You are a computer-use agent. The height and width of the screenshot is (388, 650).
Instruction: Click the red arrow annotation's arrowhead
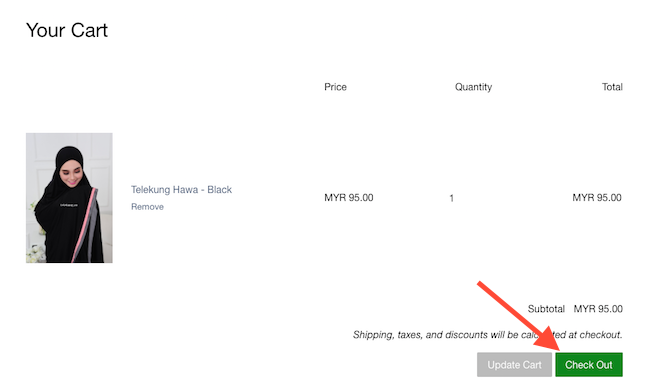tap(548, 340)
